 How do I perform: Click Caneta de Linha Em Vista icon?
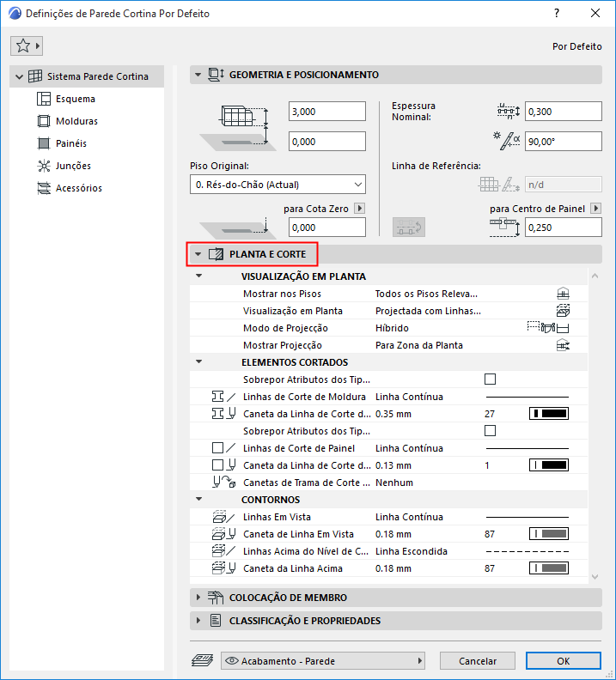[x=224, y=534]
